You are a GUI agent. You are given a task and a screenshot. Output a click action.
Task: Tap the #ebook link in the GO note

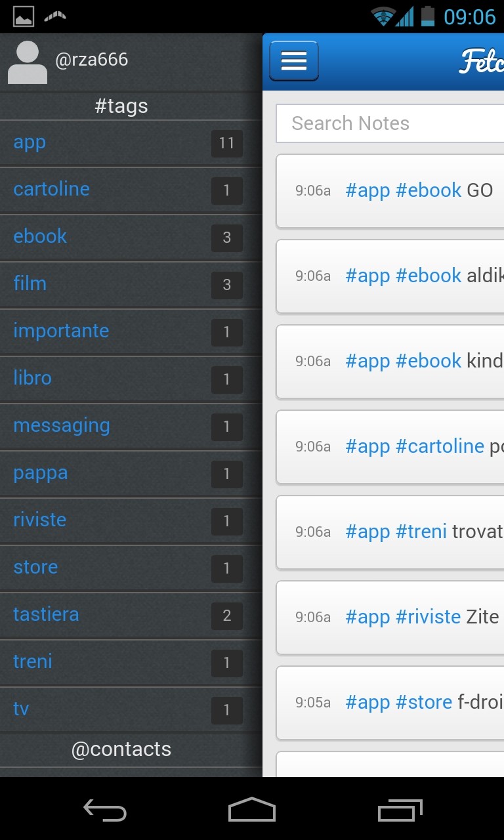coord(429,190)
